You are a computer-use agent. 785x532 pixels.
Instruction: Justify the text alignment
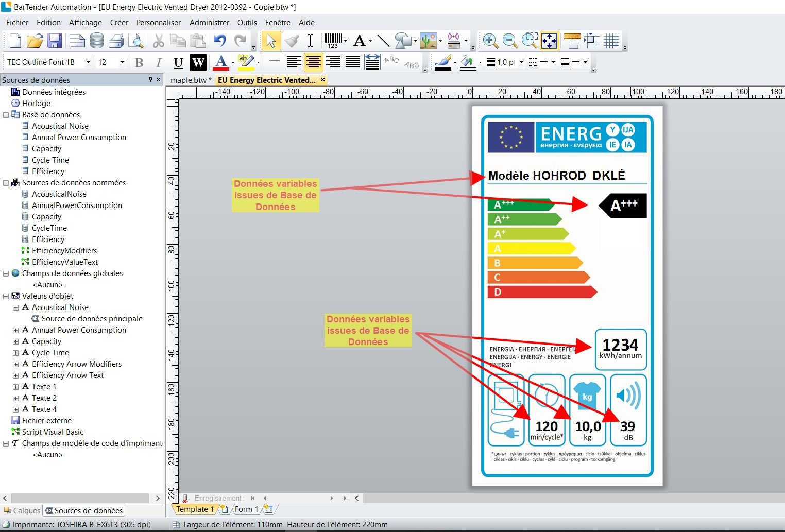(353, 62)
